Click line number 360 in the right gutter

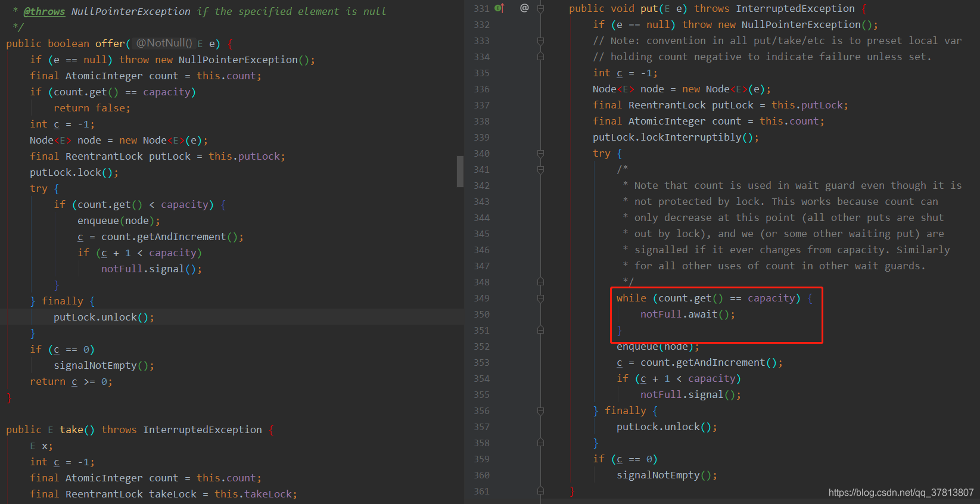481,475
